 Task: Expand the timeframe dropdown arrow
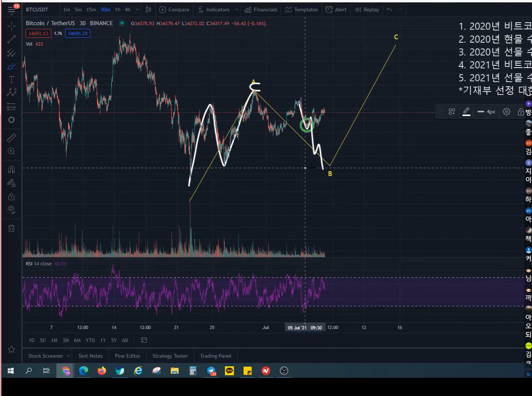tap(137, 9)
